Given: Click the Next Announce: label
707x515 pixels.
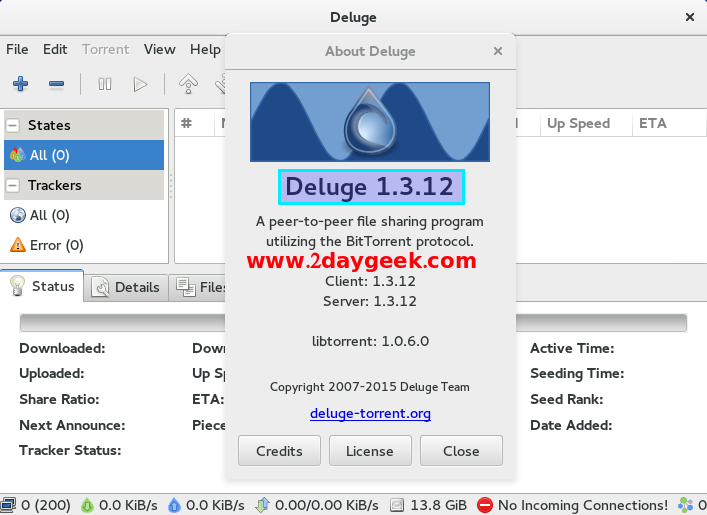Looking at the screenshot, I should [x=72, y=425].
